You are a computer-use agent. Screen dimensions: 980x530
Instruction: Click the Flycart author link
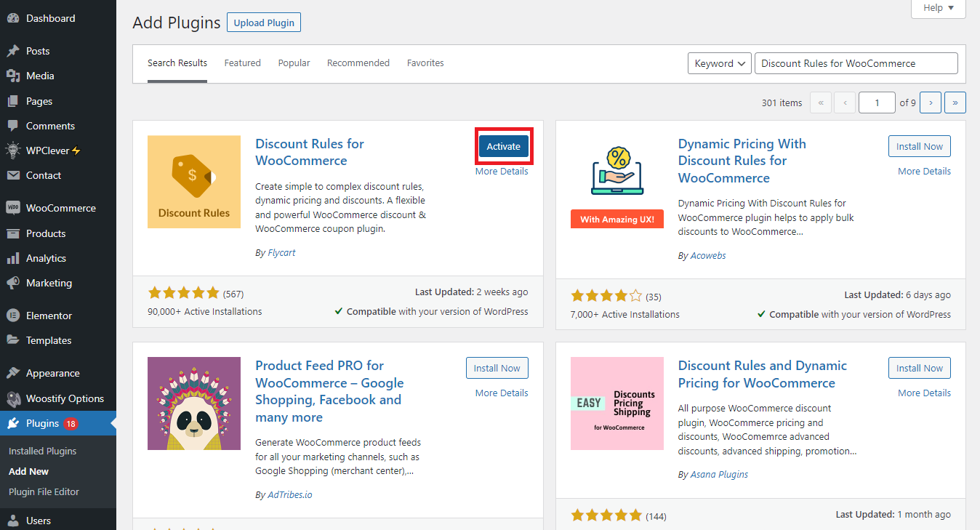[280, 253]
